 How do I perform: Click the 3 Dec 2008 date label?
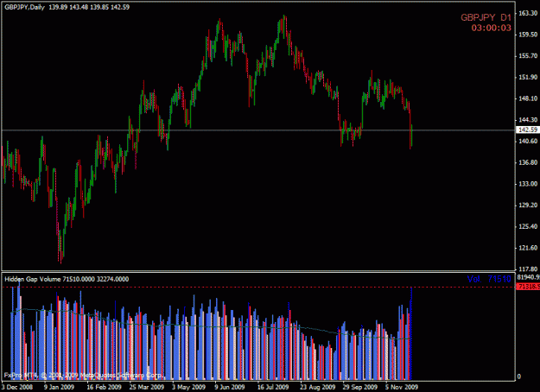pyautogui.click(x=17, y=387)
